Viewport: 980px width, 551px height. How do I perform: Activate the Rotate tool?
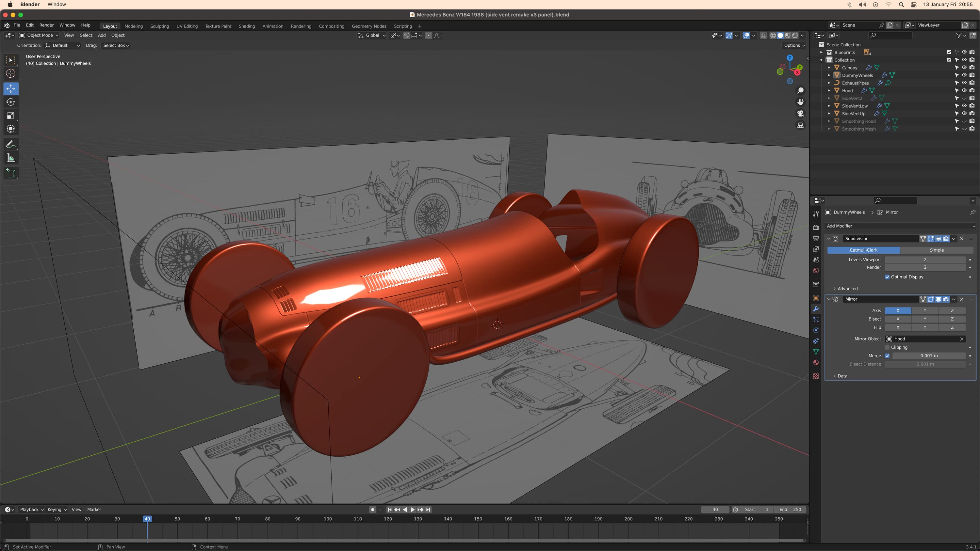(x=11, y=102)
